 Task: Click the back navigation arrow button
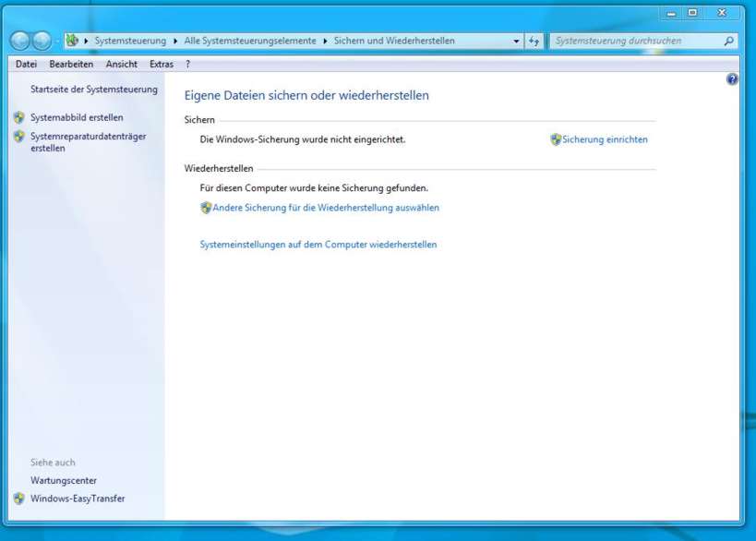tap(20, 41)
